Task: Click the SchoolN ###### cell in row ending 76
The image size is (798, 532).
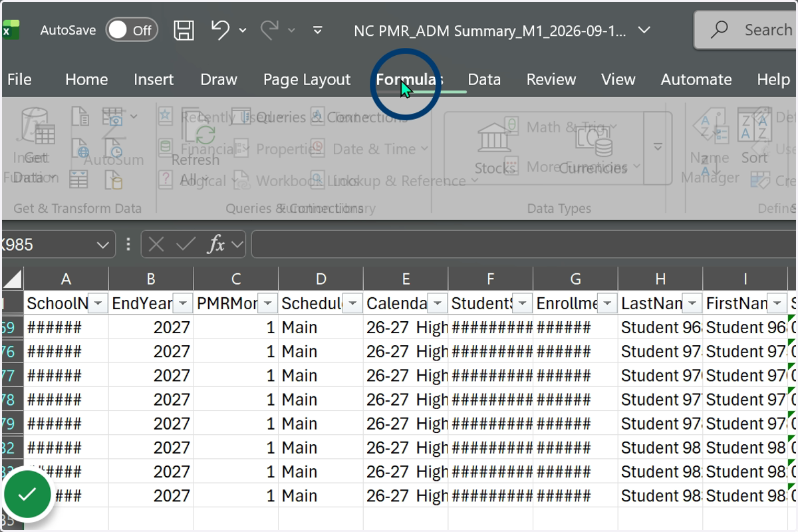Action: [x=66, y=351]
